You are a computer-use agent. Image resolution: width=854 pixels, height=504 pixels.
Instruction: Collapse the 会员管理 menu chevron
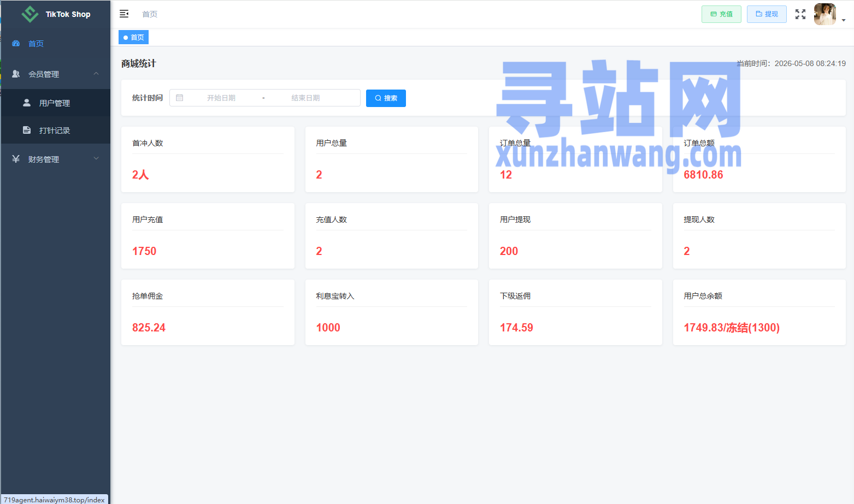coord(96,74)
